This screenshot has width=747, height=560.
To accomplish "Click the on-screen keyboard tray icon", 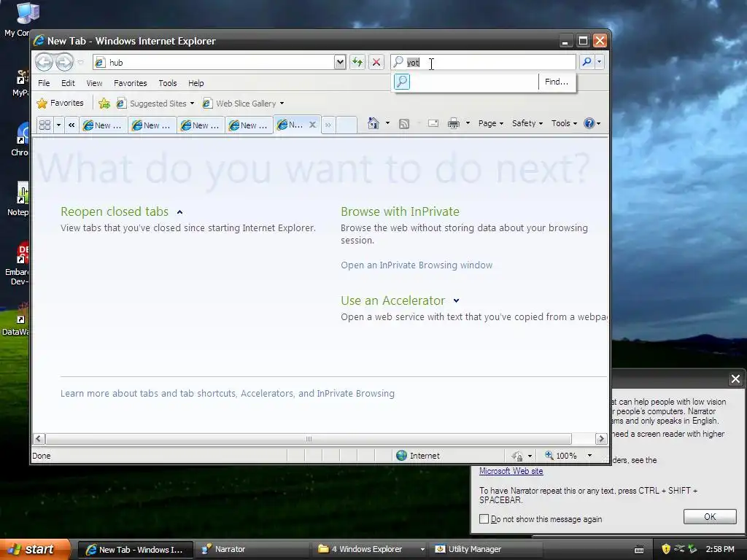I will 639,550.
